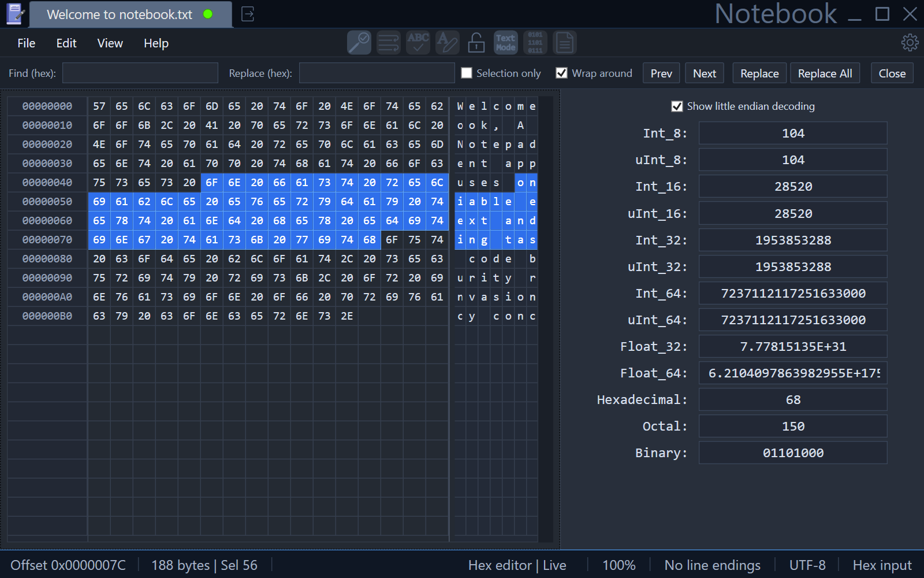Click the 100% zoom status

(619, 565)
